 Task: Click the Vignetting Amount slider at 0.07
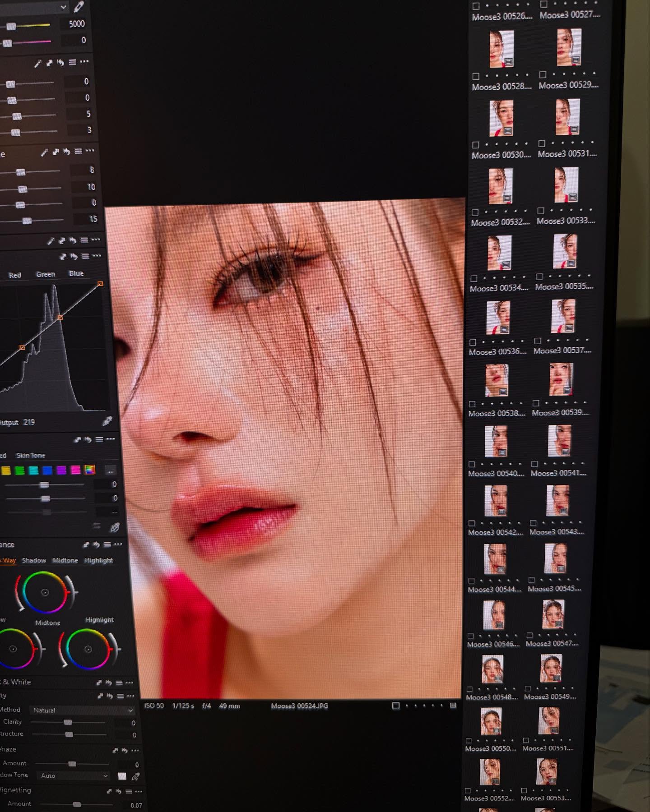pos(77,804)
